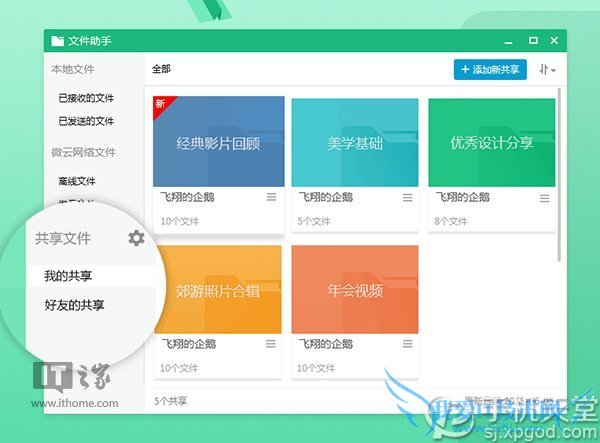Open the shared files settings gear

(136, 238)
